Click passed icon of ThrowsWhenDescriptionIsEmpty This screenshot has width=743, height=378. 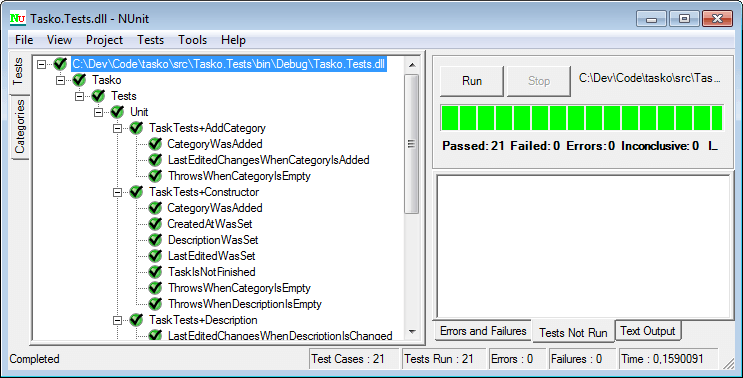(x=155, y=304)
